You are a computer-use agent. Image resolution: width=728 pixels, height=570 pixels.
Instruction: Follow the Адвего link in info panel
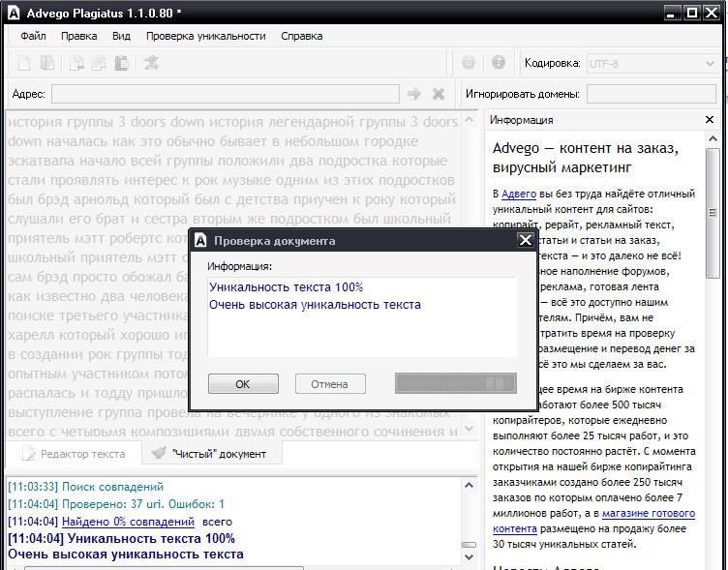pyautogui.click(x=519, y=194)
